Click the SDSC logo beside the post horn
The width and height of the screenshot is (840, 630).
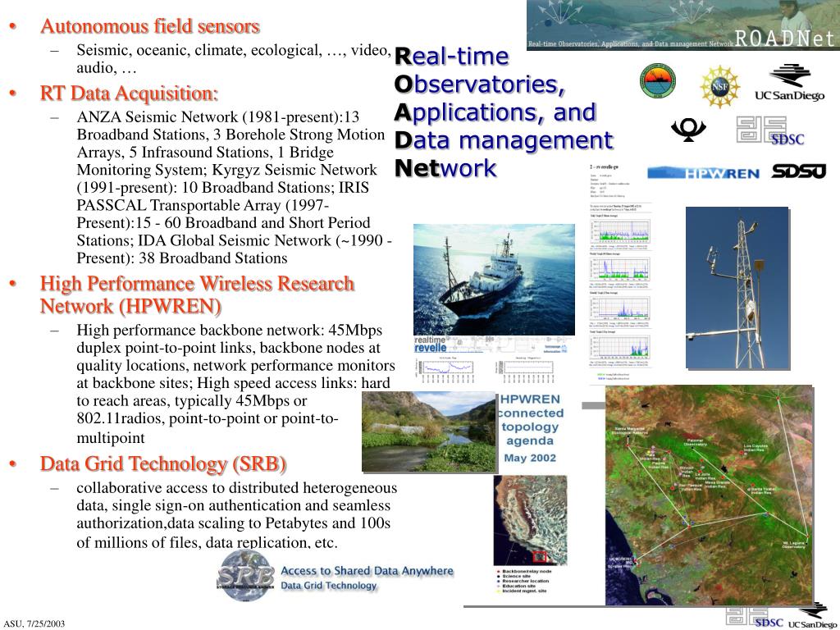pyautogui.click(x=770, y=130)
